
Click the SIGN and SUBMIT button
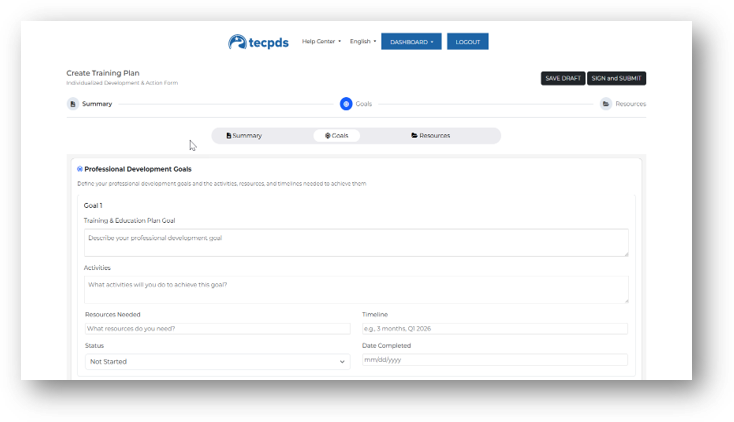pyautogui.click(x=617, y=78)
